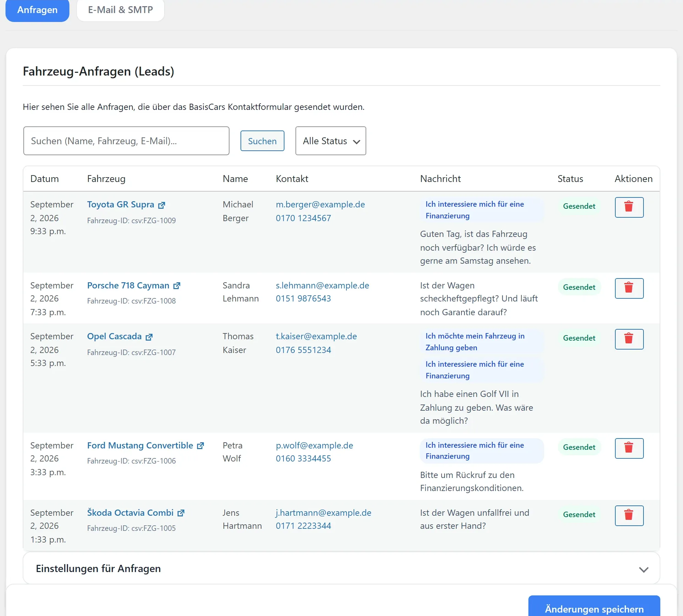This screenshot has height=616, width=683.
Task: Email m.berger@example.de
Action: point(320,204)
